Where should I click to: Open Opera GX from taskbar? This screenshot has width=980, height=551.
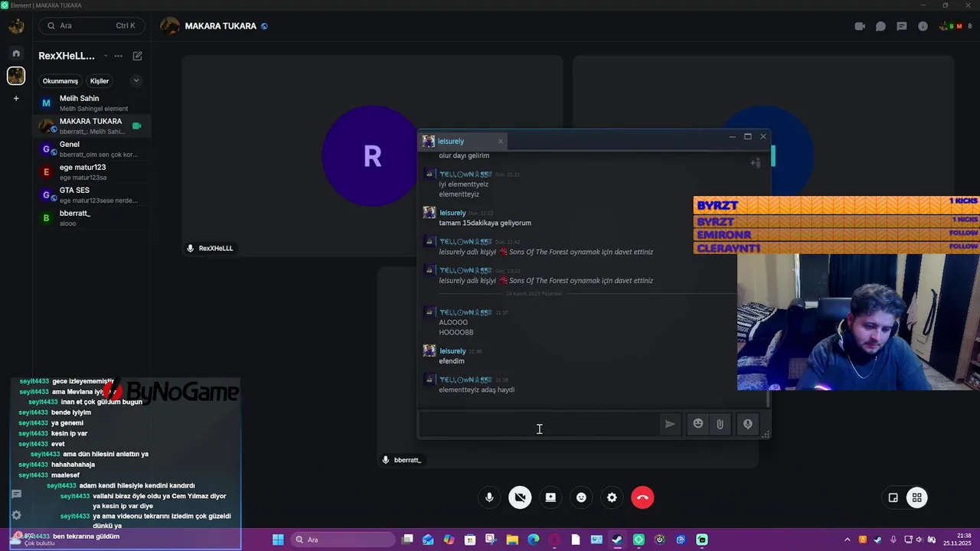pos(554,540)
